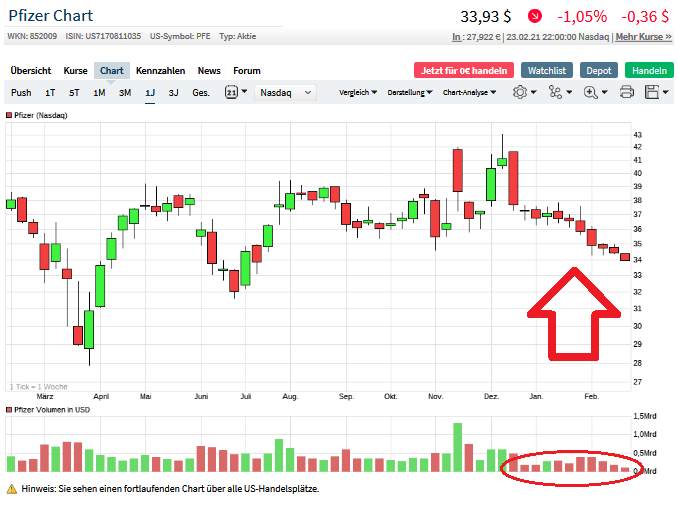This screenshot has height=507, width=678.
Task: Open the calendar date picker icon
Action: (231, 92)
